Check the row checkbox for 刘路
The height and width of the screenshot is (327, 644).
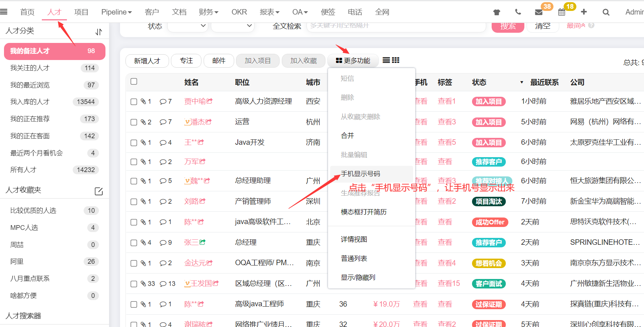(x=134, y=202)
